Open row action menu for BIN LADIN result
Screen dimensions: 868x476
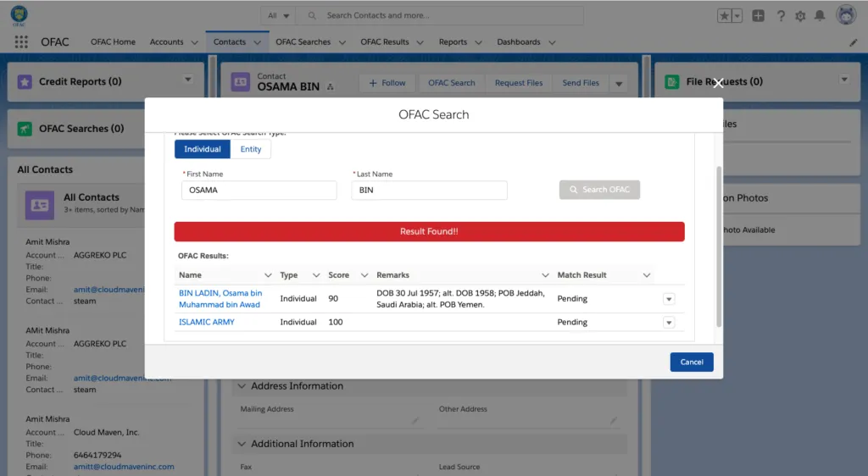click(x=669, y=299)
